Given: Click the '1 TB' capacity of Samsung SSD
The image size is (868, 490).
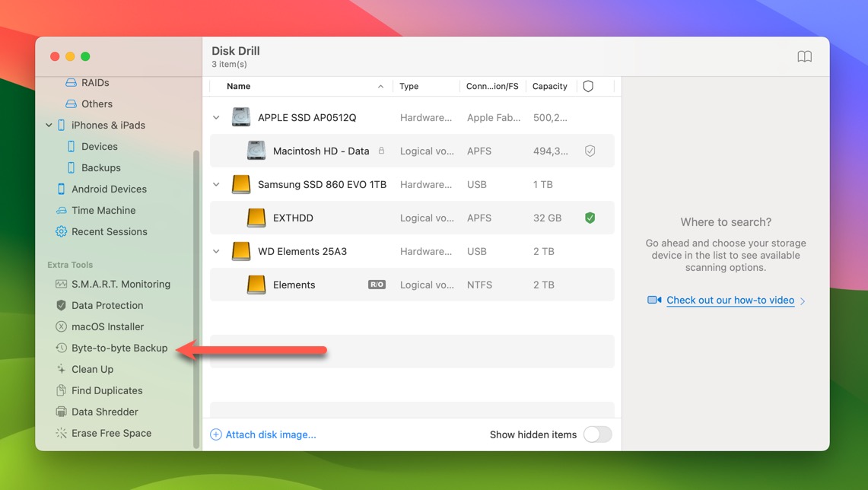Looking at the screenshot, I should (543, 184).
